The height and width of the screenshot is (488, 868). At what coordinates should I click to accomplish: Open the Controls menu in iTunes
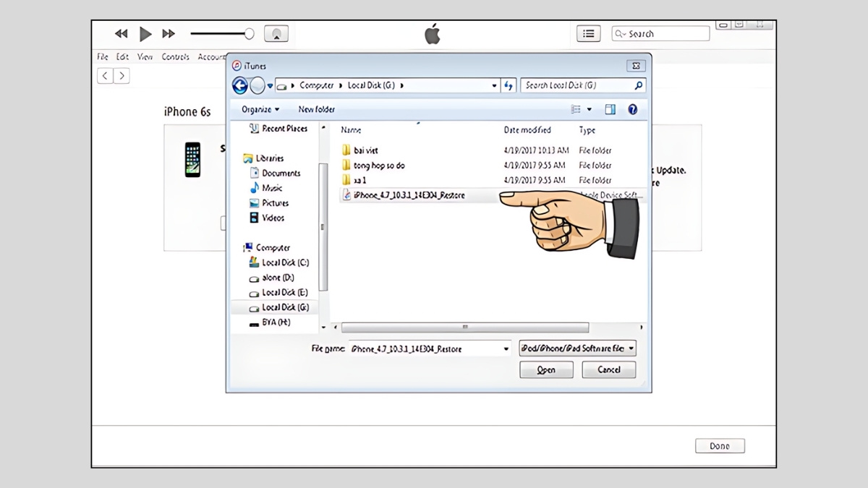[x=176, y=56]
